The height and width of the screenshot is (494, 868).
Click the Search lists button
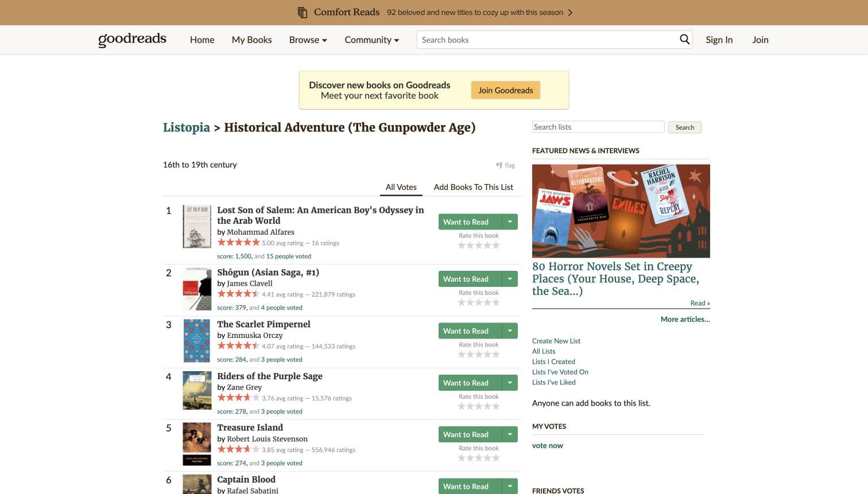685,127
